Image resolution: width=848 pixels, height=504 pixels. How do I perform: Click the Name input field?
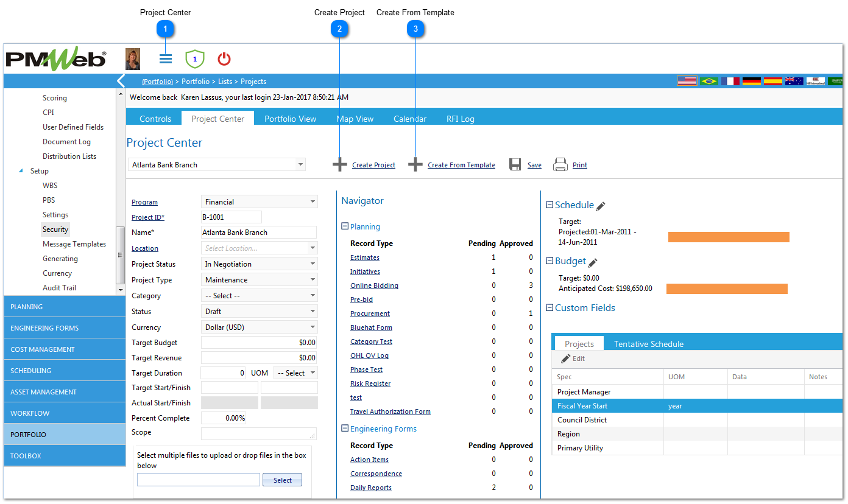pyautogui.click(x=259, y=232)
